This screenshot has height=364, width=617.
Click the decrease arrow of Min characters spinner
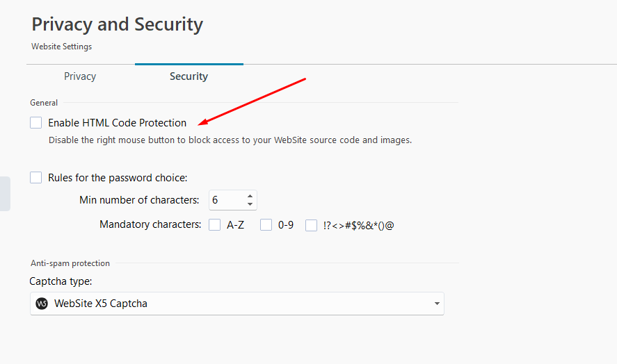[x=250, y=204]
